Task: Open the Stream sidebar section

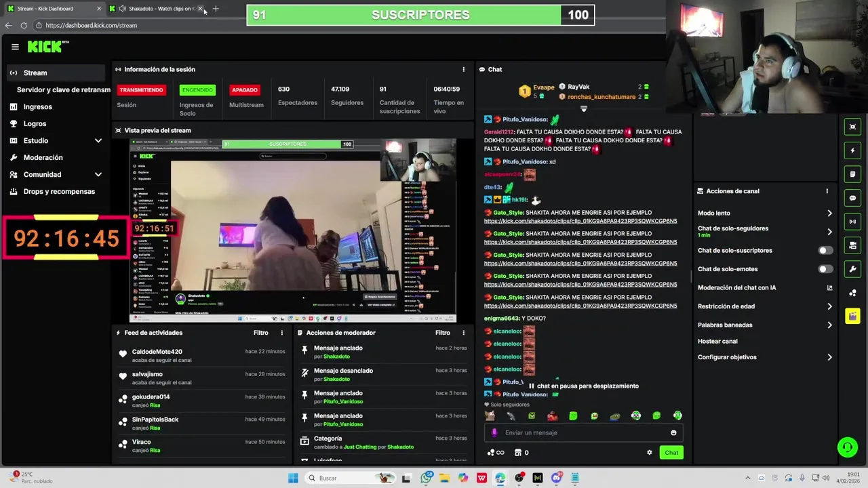Action: [x=56, y=73]
